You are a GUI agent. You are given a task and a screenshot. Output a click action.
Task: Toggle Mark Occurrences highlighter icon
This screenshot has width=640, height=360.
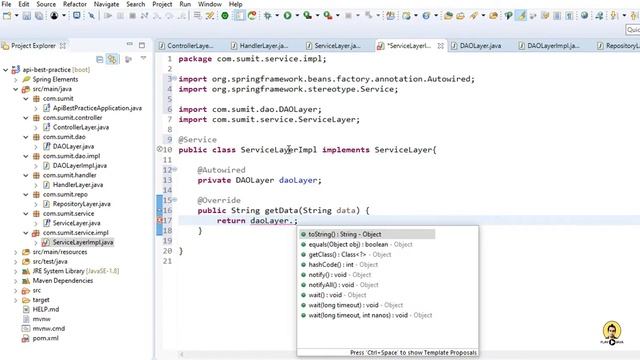521,16
